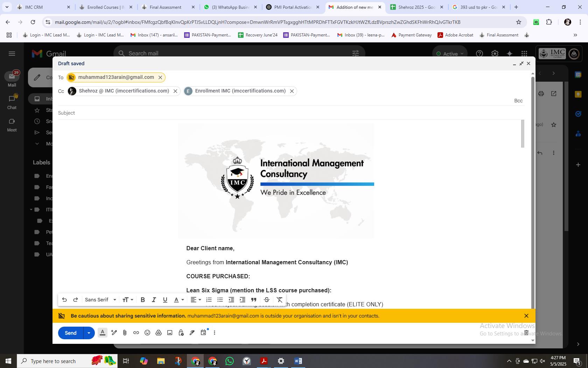Dismiss the sensitive information warning banner
Image resolution: width=588 pixels, height=368 pixels.
tap(526, 316)
